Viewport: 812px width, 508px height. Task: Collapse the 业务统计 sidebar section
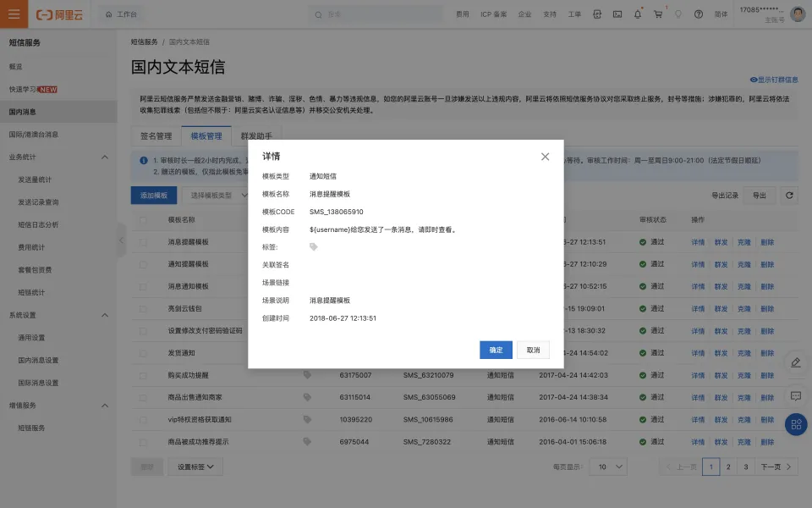pyautogui.click(x=105, y=157)
